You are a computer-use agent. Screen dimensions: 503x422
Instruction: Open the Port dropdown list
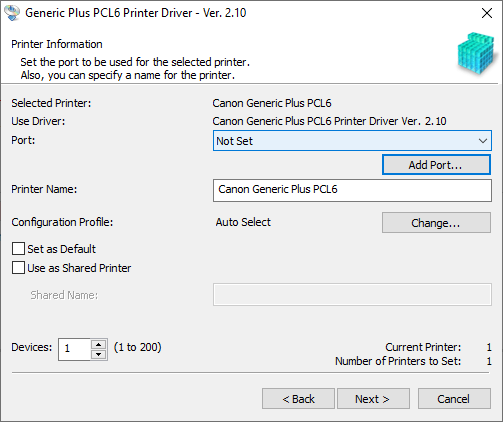coord(352,141)
